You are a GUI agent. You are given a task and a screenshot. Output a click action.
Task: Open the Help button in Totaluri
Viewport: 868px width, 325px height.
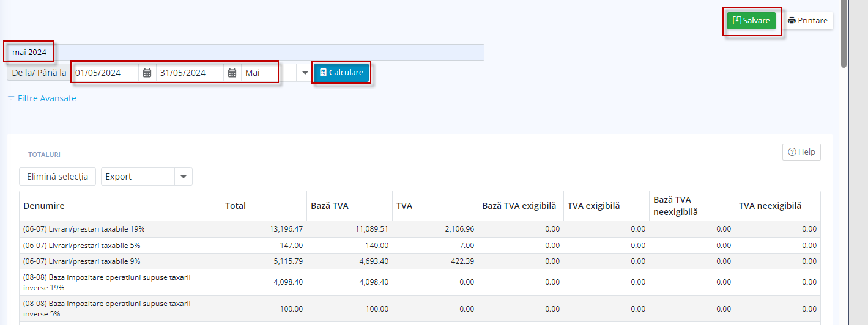801,152
